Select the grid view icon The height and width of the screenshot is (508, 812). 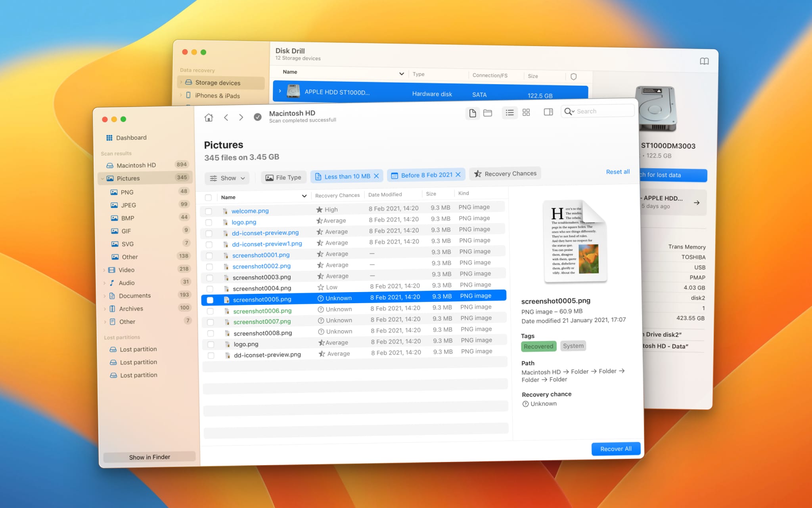(526, 113)
